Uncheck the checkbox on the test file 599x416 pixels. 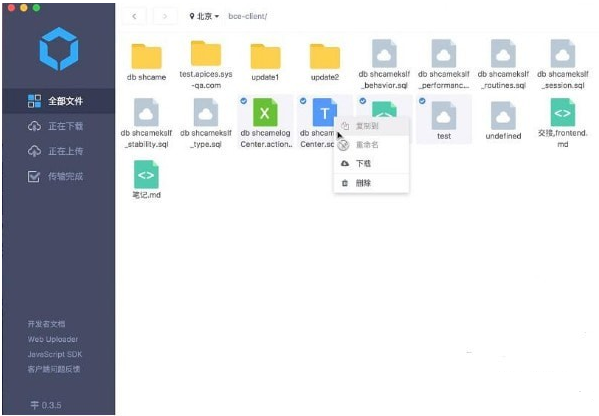tap(422, 101)
